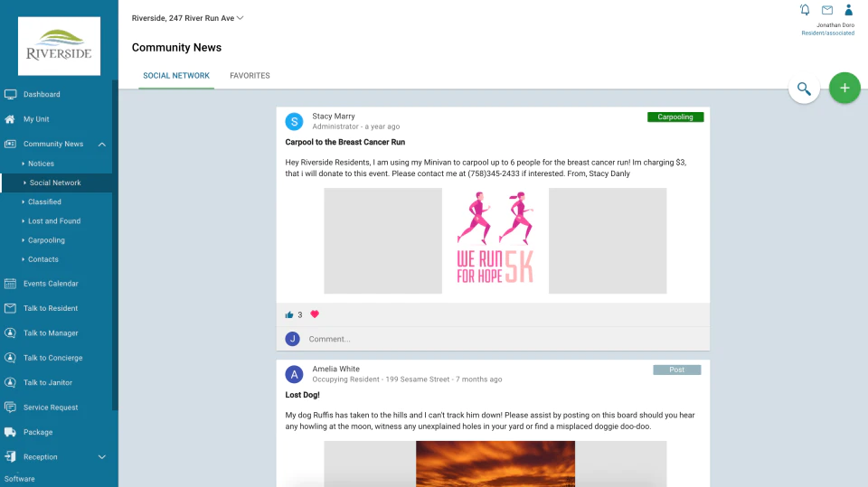The image size is (868, 487).
Task: Collapse the Community News sidebar menu
Action: pos(102,144)
